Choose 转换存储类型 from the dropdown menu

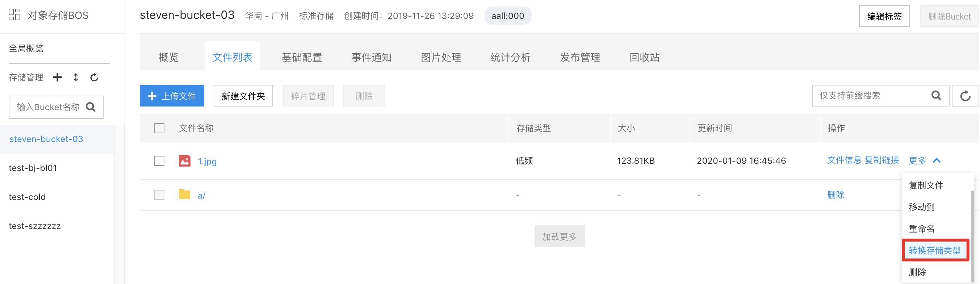pos(935,250)
